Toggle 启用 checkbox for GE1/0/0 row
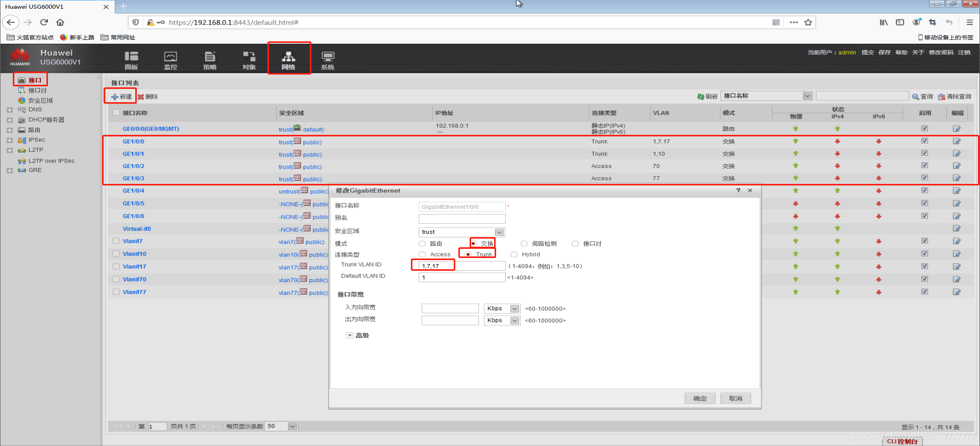 [924, 141]
